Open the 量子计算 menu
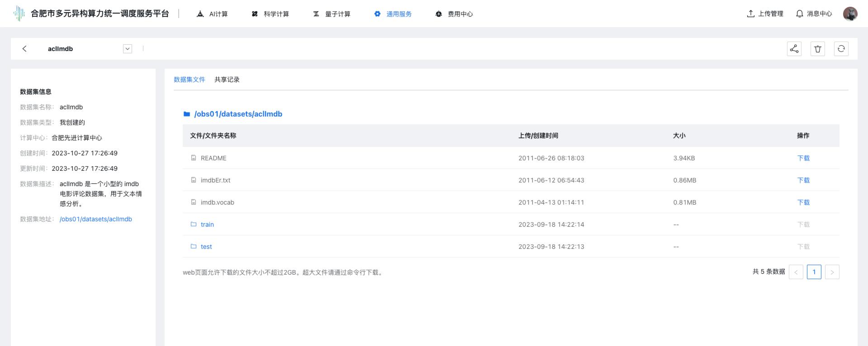Image resolution: width=868 pixels, height=346 pixels. click(332, 14)
